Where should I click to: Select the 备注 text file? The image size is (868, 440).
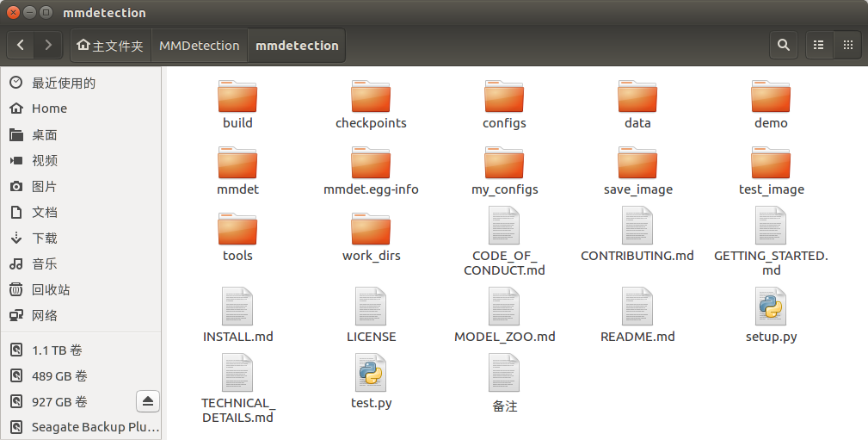pos(504,383)
